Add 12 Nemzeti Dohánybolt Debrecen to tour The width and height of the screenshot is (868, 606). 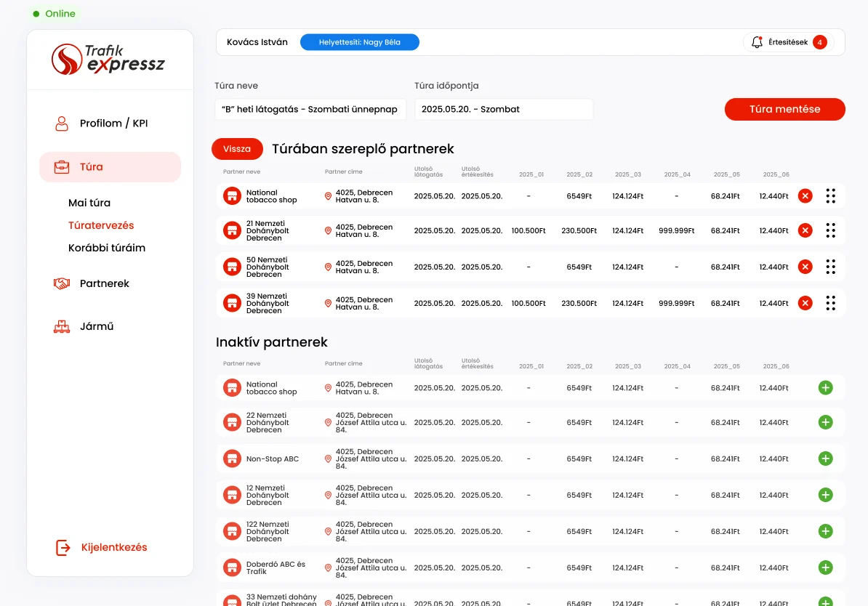pos(825,496)
